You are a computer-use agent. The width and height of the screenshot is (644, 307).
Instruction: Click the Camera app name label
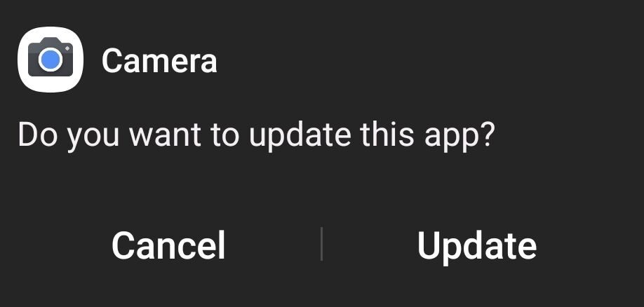159,61
